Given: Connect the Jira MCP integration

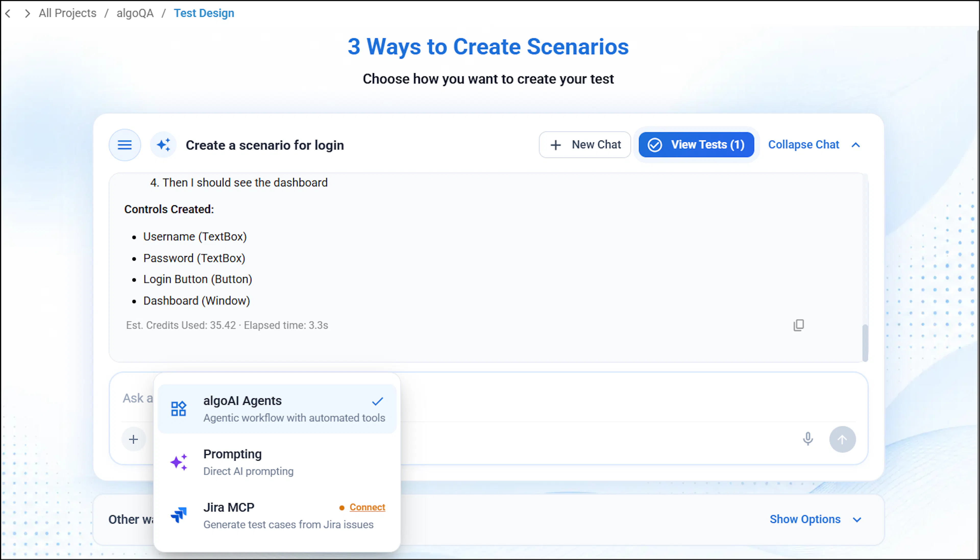Looking at the screenshot, I should [x=367, y=507].
